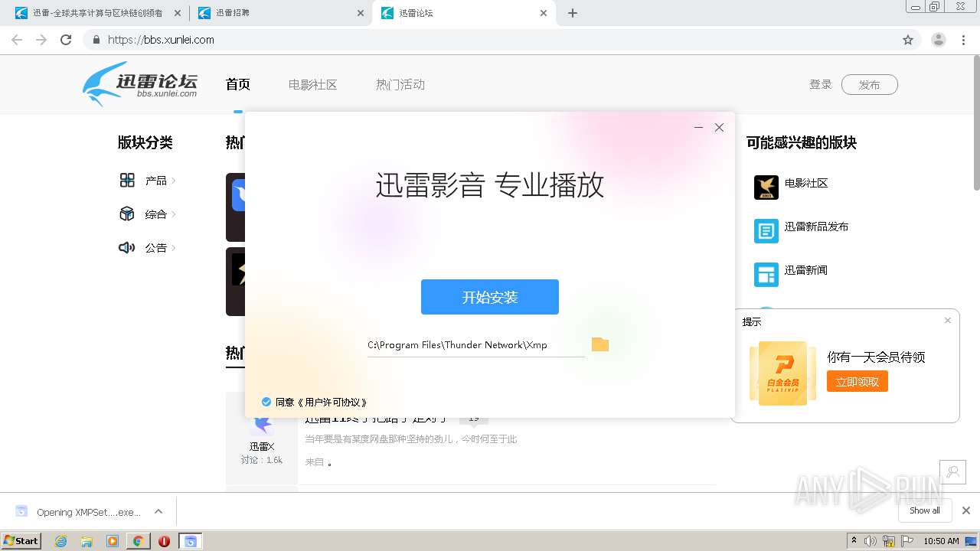The width and height of the screenshot is (980, 551).
Task: Expand the 综合 category
Action: click(x=161, y=214)
